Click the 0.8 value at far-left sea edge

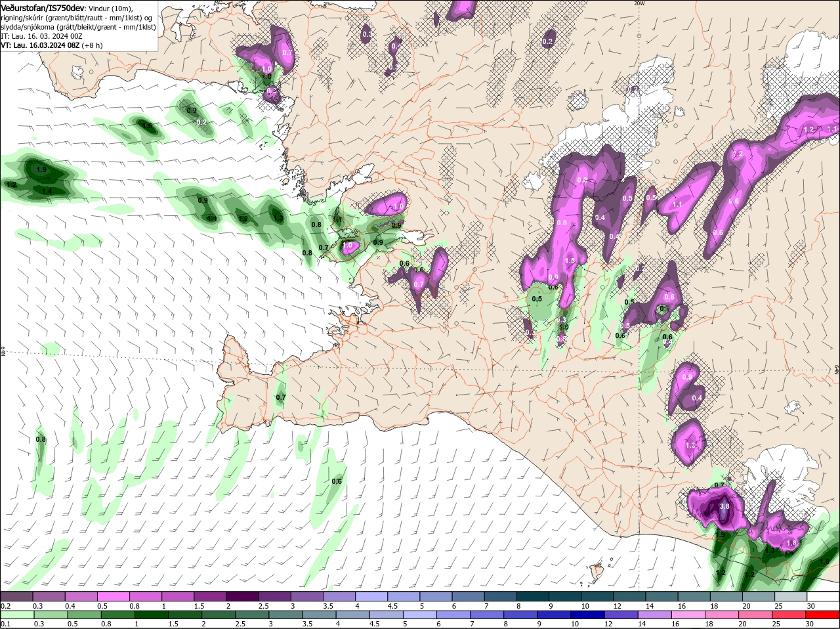41,439
